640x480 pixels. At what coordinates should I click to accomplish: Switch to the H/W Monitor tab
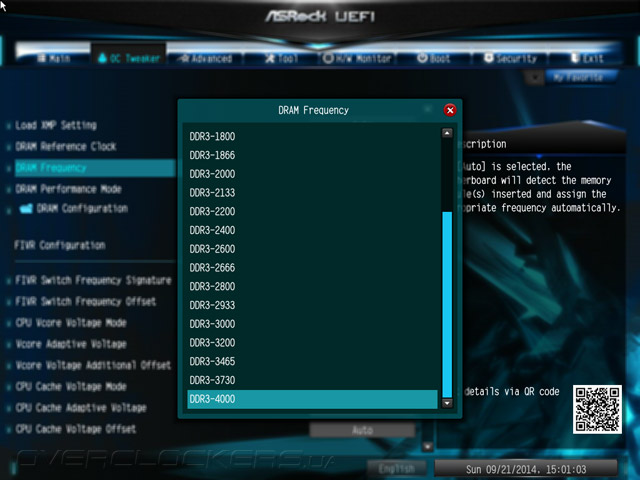click(x=358, y=59)
